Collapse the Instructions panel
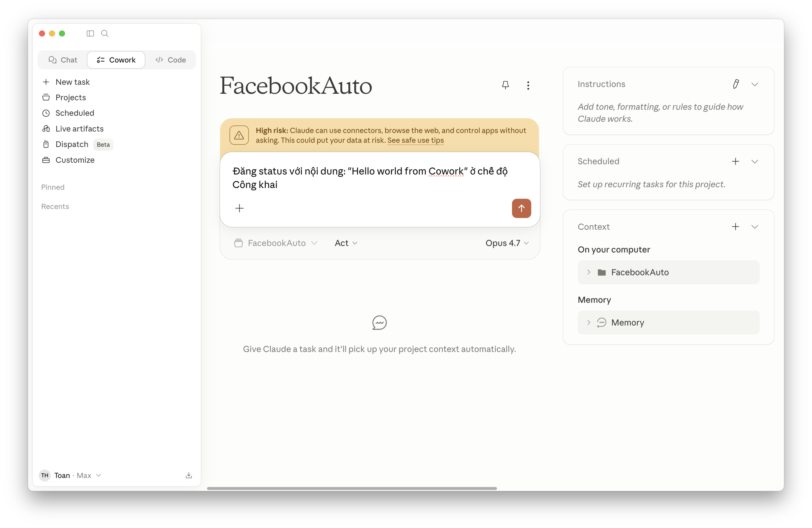The width and height of the screenshot is (812, 528). [x=754, y=84]
